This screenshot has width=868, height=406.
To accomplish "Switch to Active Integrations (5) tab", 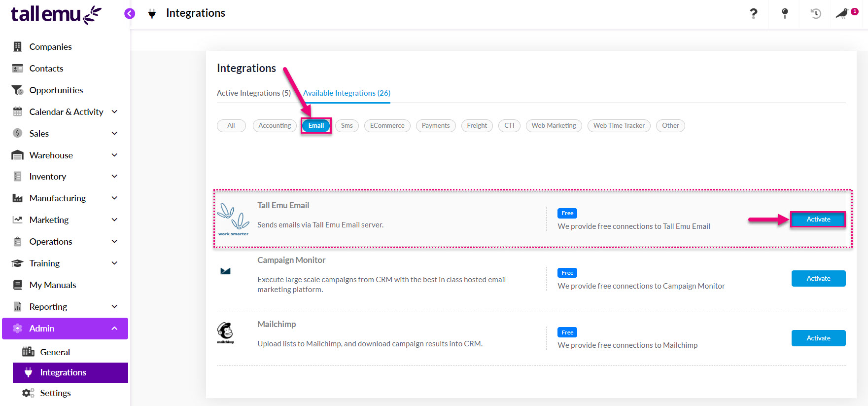I will click(254, 93).
